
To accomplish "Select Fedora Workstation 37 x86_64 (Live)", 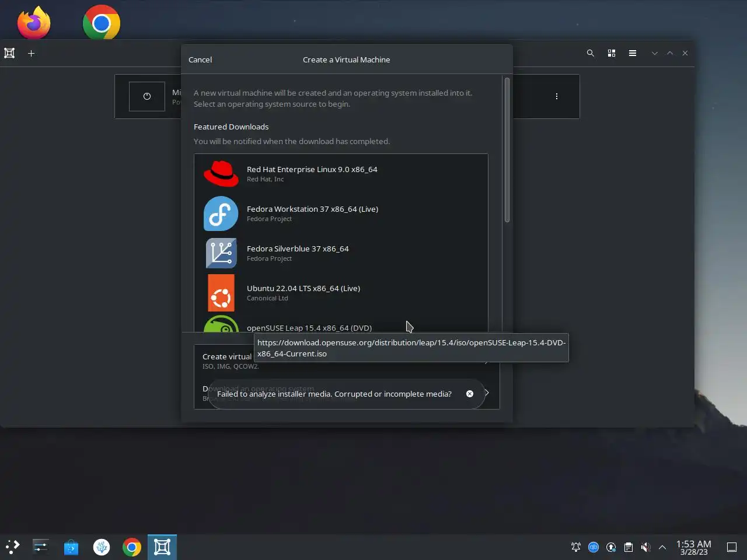I will [341, 213].
